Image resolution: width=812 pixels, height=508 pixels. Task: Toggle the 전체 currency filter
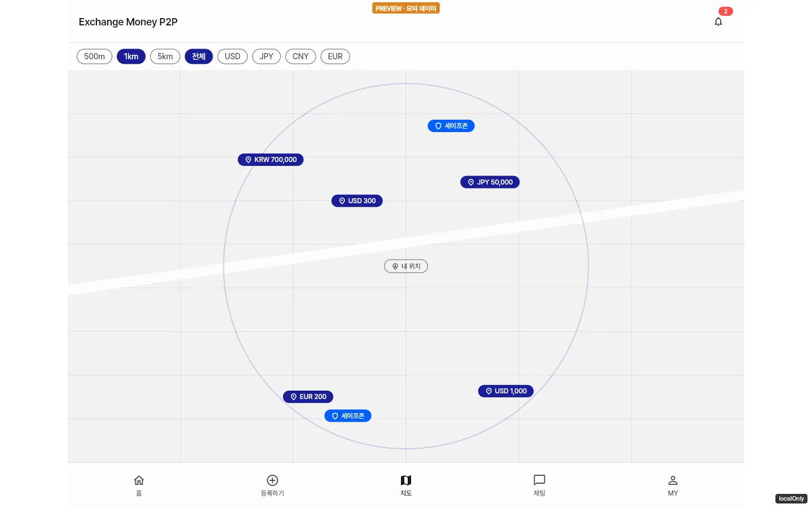(x=198, y=56)
